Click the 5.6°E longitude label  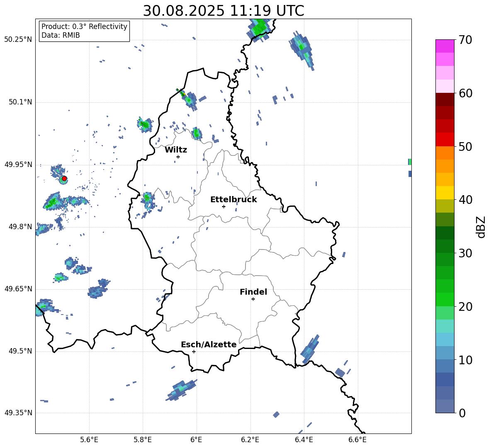[x=89, y=440]
